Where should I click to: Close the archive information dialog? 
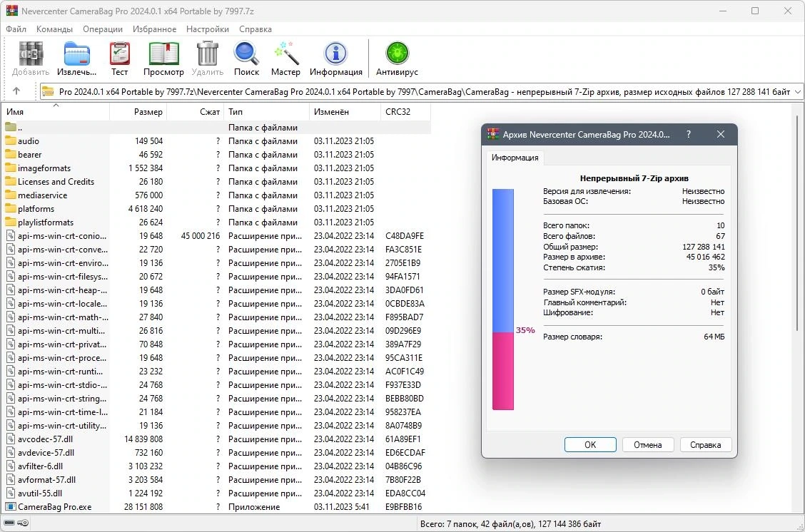pos(721,134)
